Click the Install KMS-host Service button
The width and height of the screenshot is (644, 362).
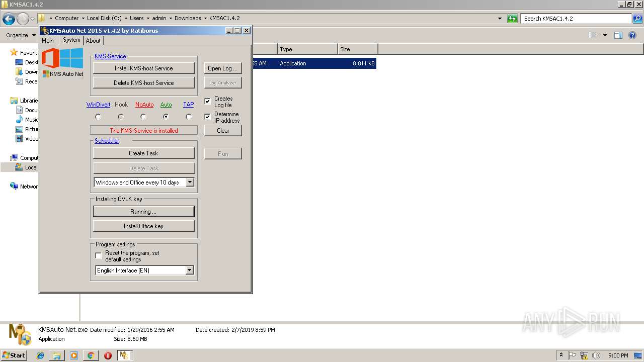coord(144,68)
